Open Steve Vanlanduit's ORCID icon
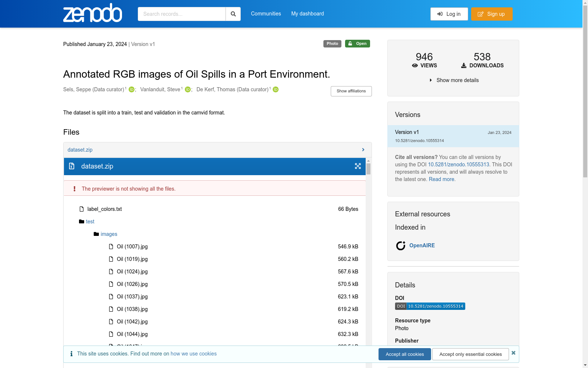The height and width of the screenshot is (368, 588). tap(188, 89)
